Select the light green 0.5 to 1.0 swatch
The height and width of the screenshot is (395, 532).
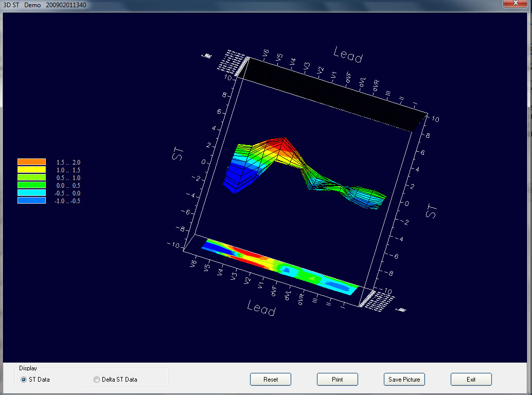31,177
